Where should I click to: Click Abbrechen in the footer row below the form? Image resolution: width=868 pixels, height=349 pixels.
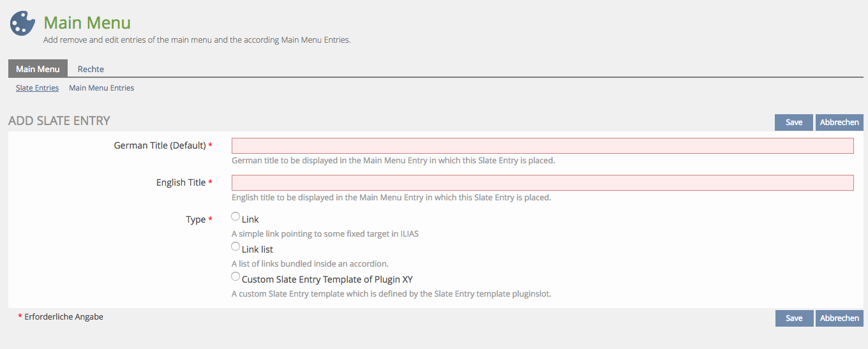(x=839, y=318)
